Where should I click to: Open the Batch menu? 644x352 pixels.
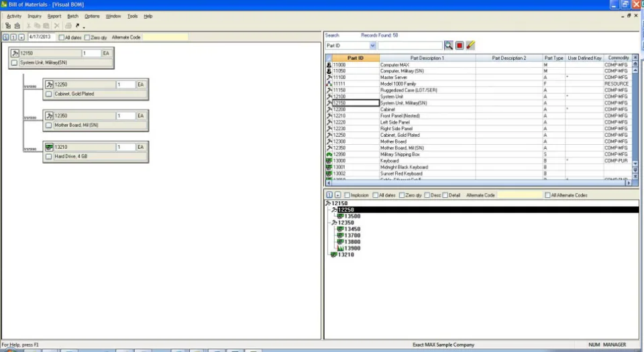pos(72,16)
